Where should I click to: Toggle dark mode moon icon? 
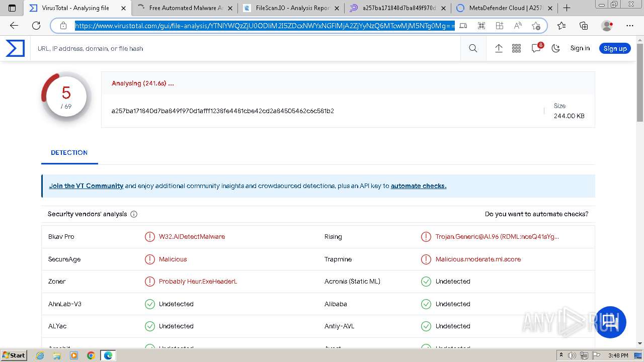click(556, 48)
